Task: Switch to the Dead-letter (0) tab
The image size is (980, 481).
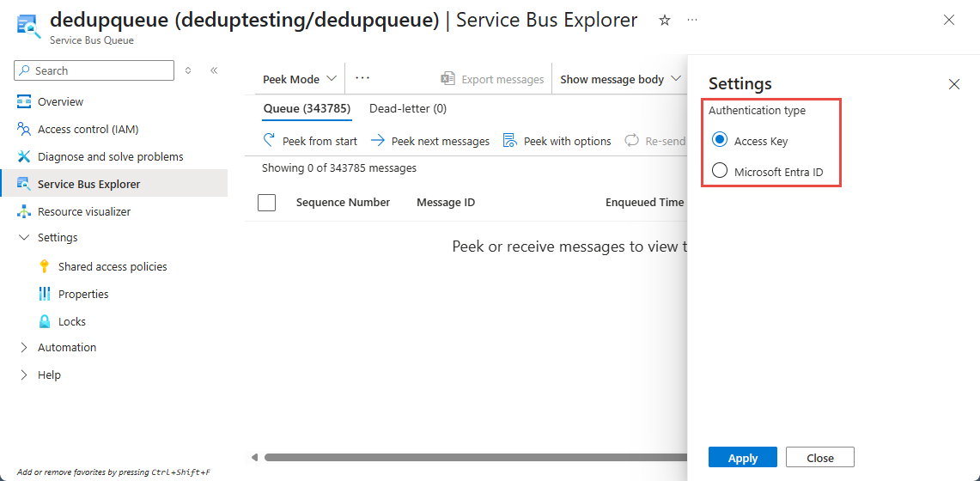Action: [408, 108]
